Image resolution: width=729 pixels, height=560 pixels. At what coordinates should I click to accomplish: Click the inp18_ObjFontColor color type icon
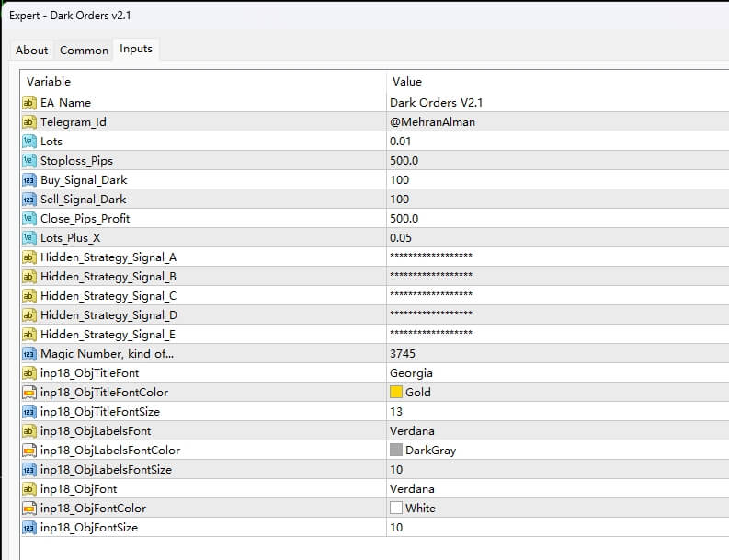tap(28, 509)
